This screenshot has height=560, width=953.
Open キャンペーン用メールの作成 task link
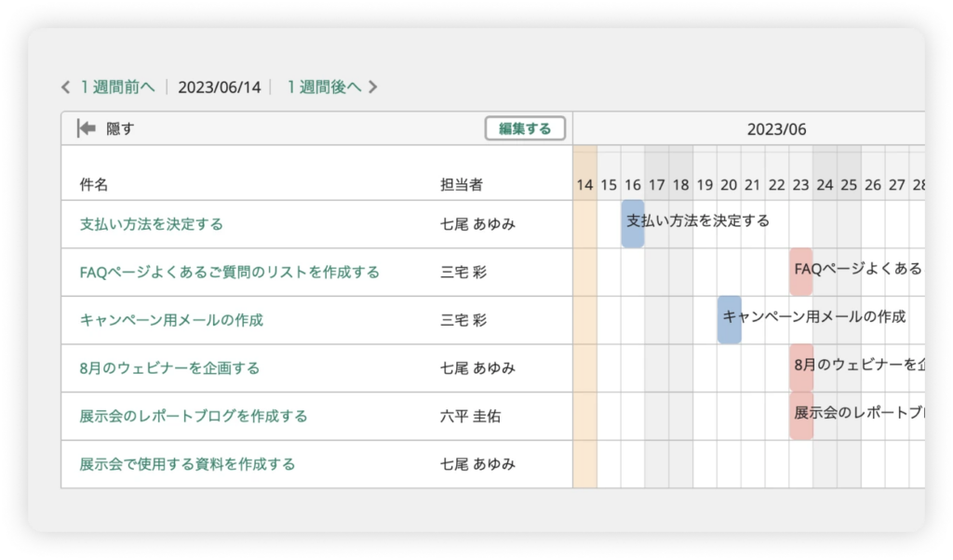pyautogui.click(x=171, y=320)
